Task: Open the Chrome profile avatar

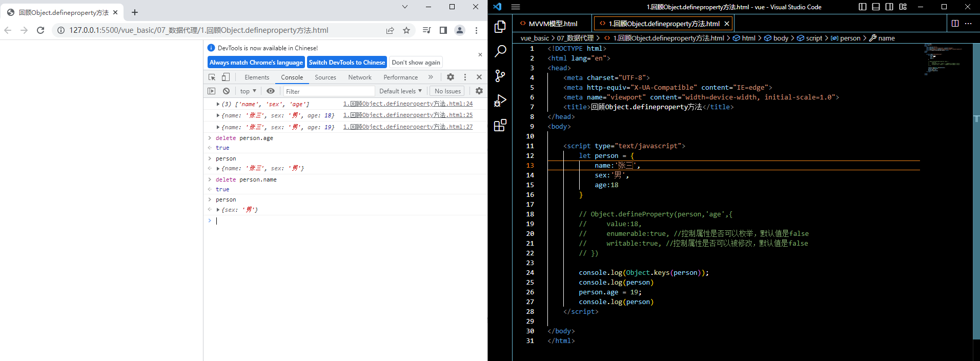Action: (x=460, y=30)
